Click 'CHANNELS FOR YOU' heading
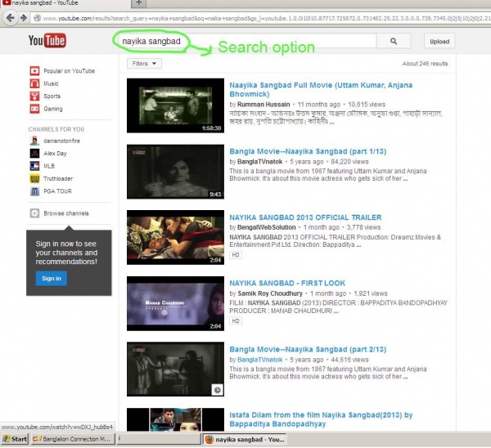Image resolution: width=491 pixels, height=448 pixels. tap(56, 129)
